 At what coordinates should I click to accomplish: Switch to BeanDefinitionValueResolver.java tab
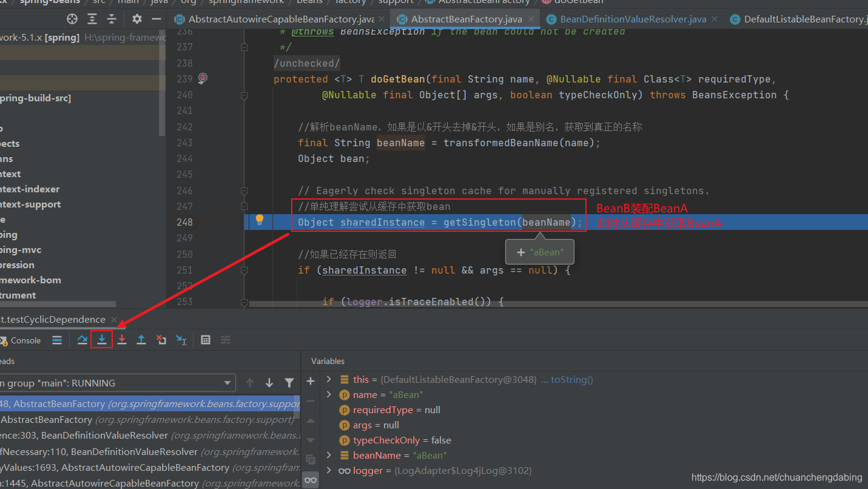pyautogui.click(x=633, y=19)
